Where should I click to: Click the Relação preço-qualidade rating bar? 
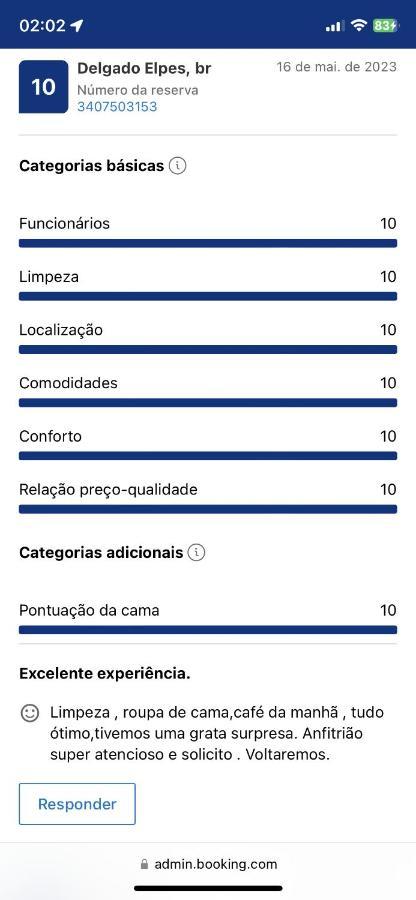pyautogui.click(x=208, y=509)
